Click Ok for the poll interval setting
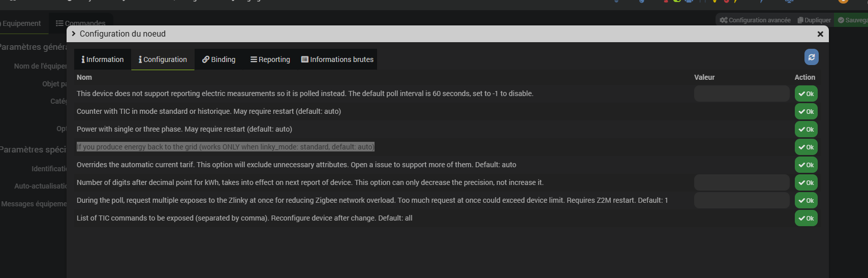The image size is (868, 278). (x=806, y=94)
